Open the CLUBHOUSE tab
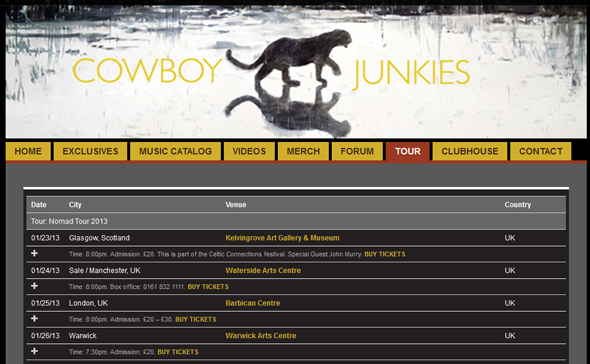590x364 pixels. [470, 151]
